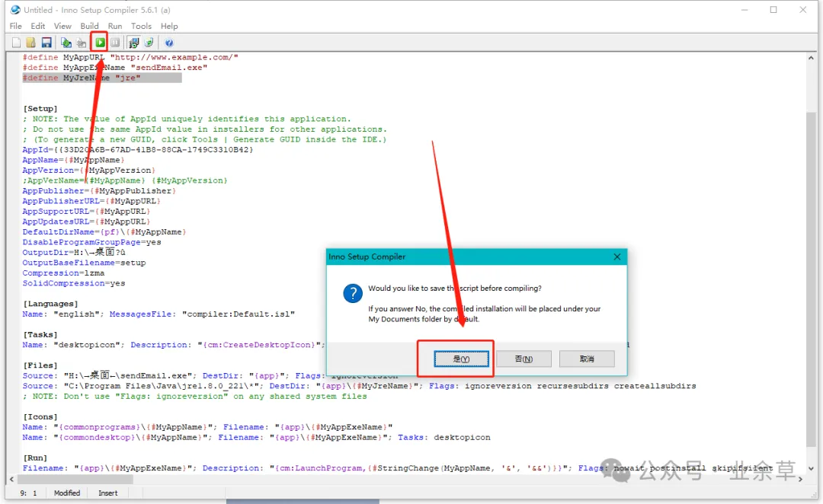
Task: Click the vertical scrollbar down arrow
Action: pos(811,468)
